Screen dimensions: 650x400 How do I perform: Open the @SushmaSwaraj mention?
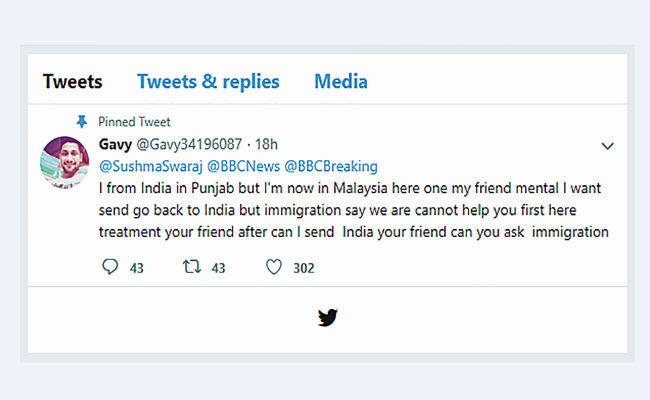149,166
